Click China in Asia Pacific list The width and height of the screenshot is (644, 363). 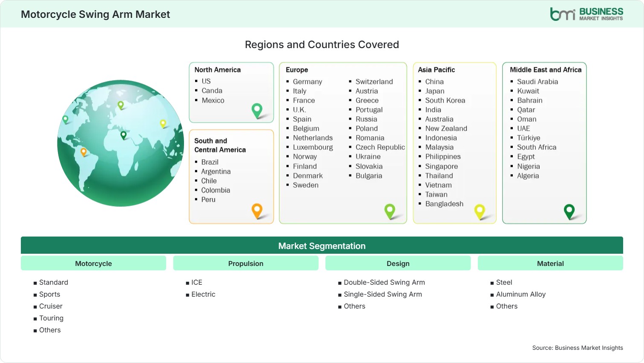click(x=434, y=82)
